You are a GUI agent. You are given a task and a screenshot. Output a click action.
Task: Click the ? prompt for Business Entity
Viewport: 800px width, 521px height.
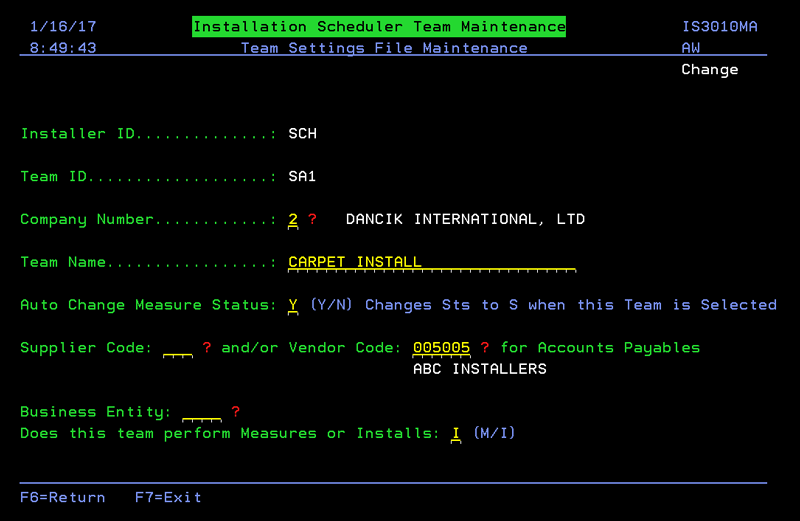(236, 412)
